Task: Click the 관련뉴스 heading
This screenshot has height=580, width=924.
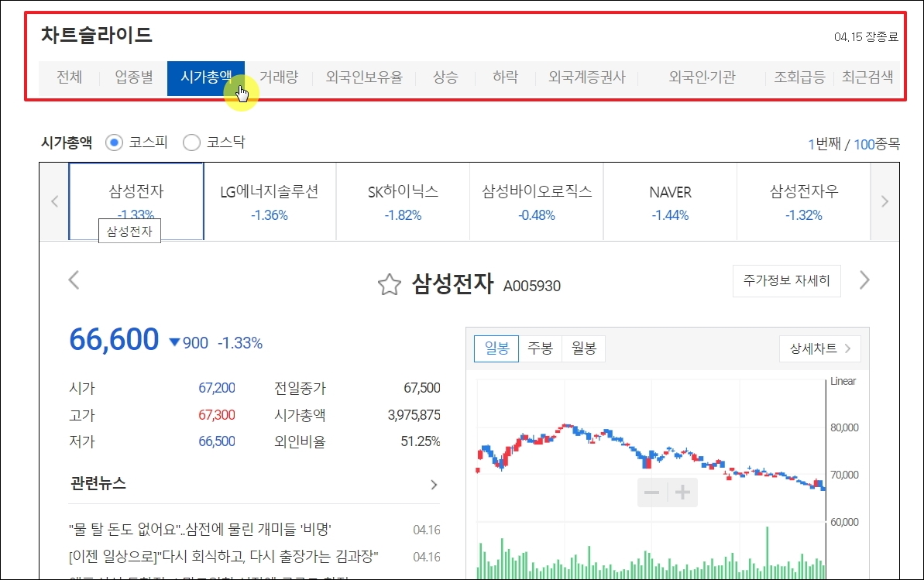Action: (x=98, y=484)
